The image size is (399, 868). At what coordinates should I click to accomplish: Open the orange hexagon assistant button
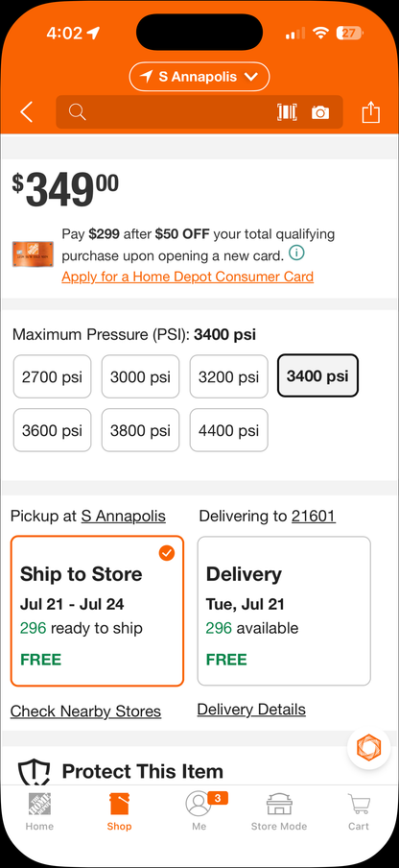368,748
